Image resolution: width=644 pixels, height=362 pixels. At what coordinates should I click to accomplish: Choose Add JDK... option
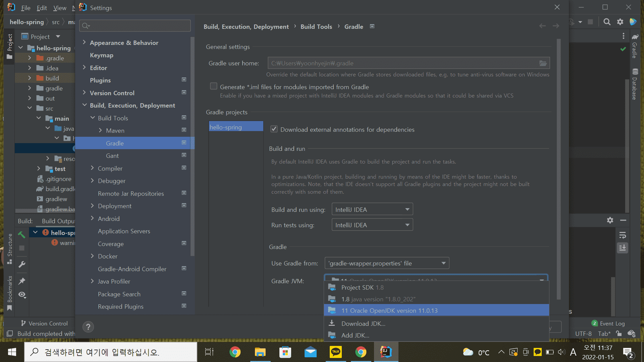pyautogui.click(x=436, y=335)
